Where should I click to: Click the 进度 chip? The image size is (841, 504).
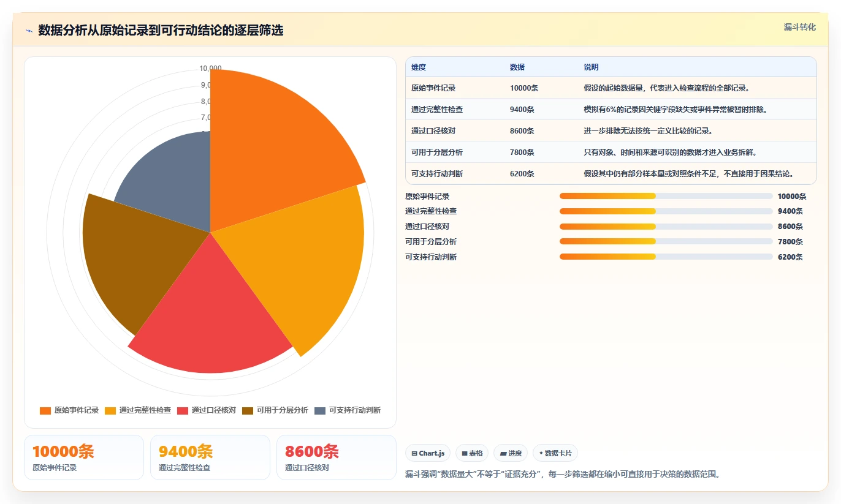(511, 453)
